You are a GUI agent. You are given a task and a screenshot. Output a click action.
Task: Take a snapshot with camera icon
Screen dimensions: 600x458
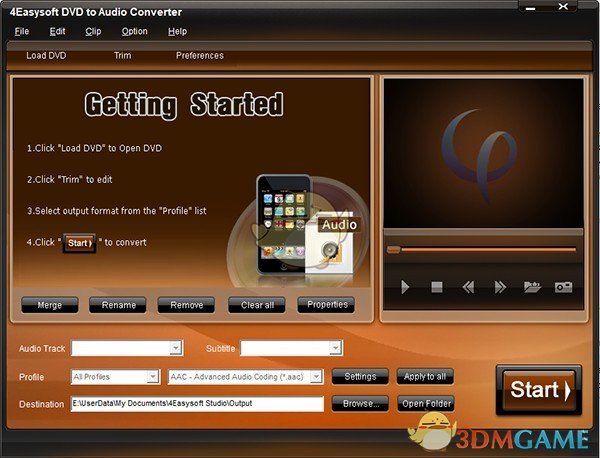(x=564, y=287)
